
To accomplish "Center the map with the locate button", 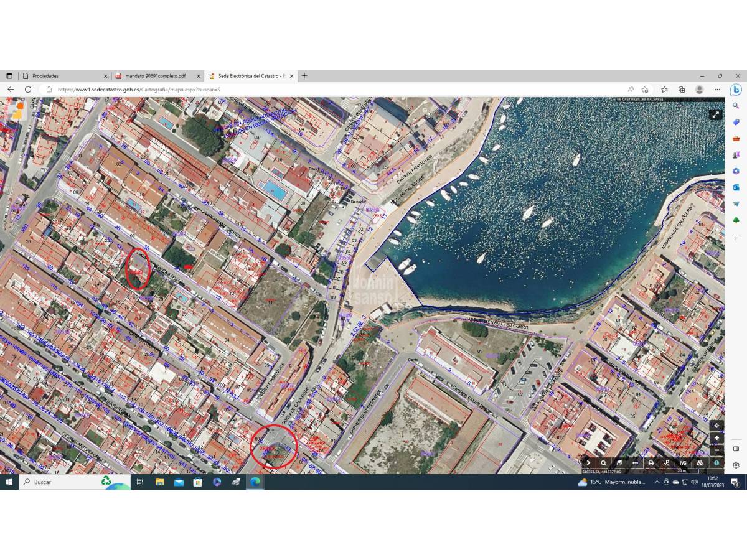I will click(717, 426).
